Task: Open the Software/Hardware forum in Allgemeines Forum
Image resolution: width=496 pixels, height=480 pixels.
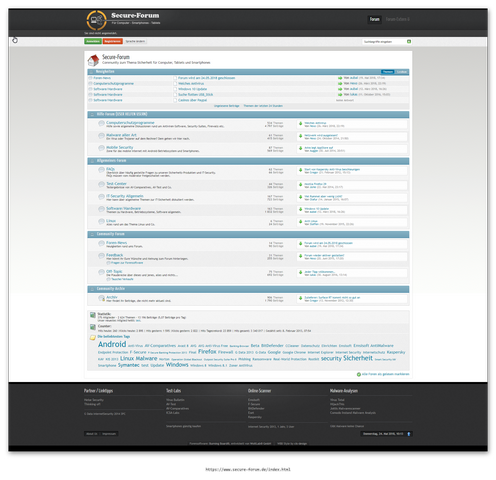Action: pyautogui.click(x=123, y=208)
